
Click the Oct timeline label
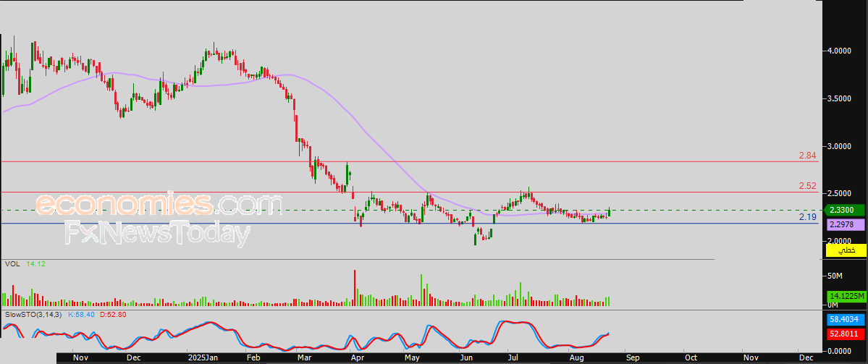coord(691,358)
